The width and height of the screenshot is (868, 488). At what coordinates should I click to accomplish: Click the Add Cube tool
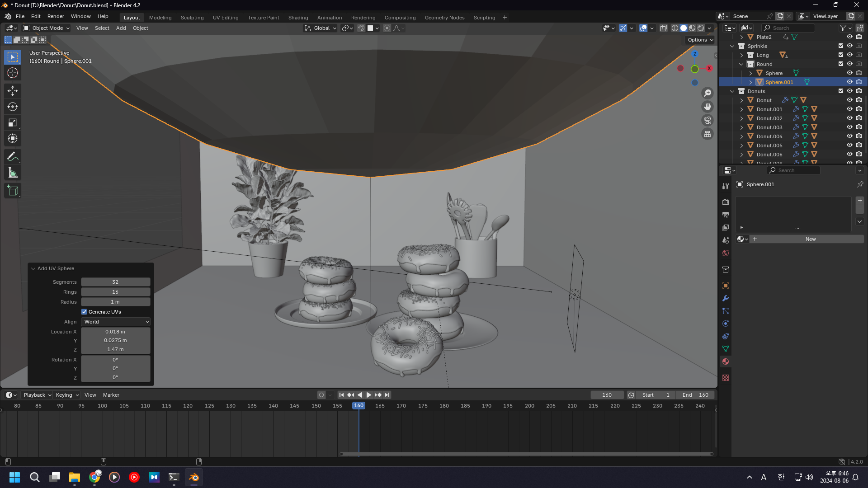point(13,191)
